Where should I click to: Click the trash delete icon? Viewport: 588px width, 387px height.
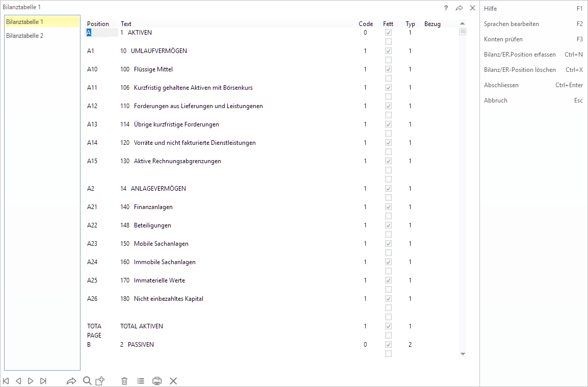[124, 381]
